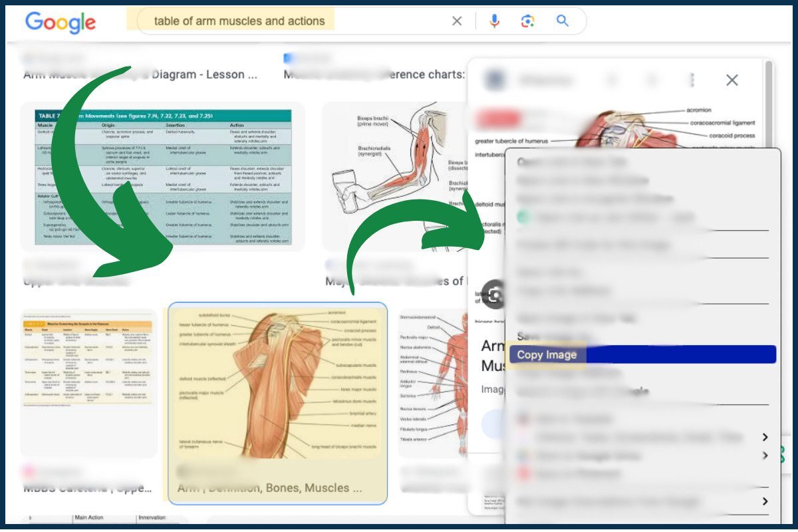Select Copy Image from the context menu

tap(547, 354)
